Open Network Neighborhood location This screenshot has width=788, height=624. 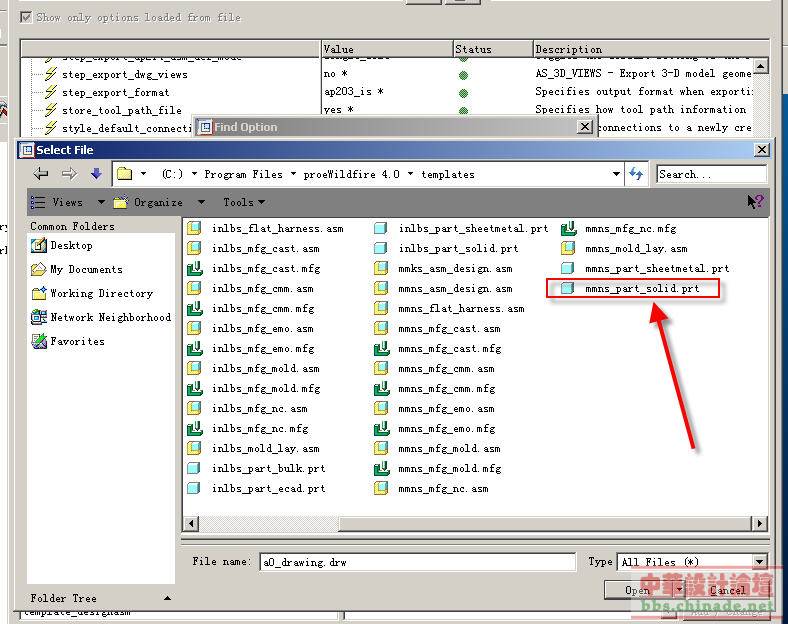click(110, 317)
